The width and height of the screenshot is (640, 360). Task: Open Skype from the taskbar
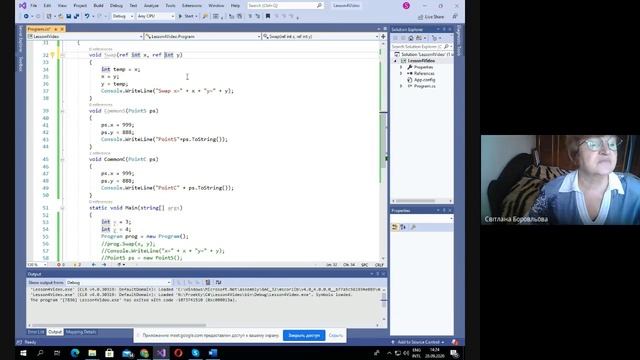(x=196, y=353)
